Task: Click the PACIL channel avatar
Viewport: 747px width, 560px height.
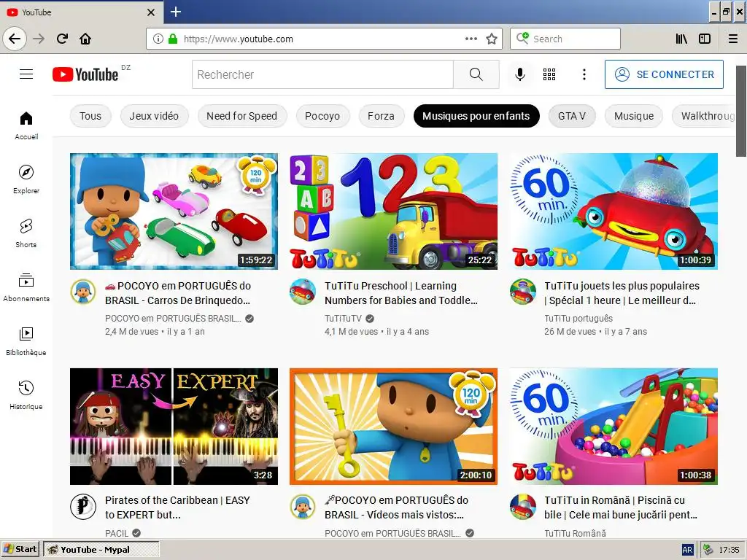Action: pos(83,506)
